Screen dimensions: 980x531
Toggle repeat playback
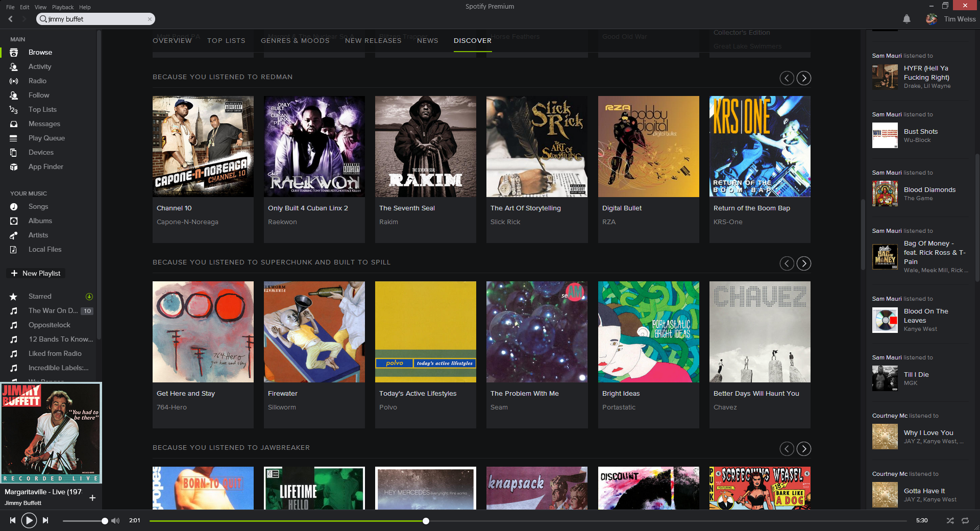pos(965,521)
